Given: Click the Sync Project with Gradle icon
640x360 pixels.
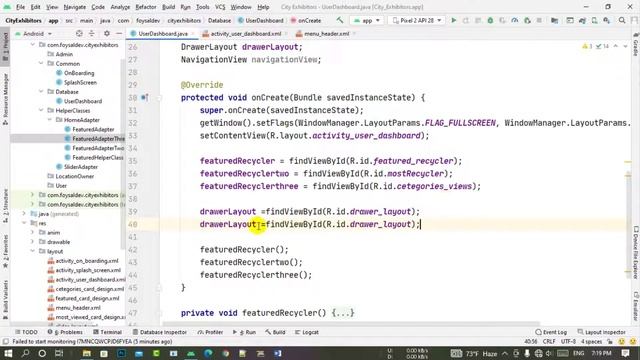Looking at the screenshot, I should click(x=582, y=20).
